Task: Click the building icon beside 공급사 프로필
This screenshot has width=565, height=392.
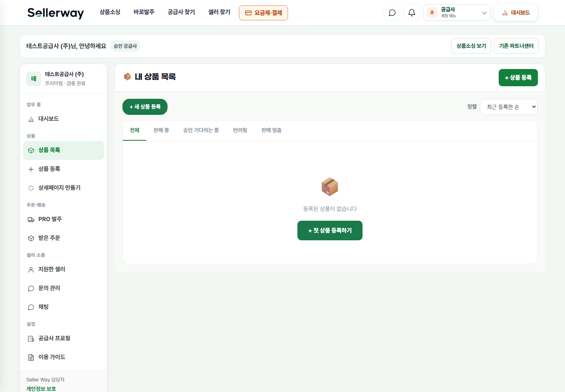Action: [31, 339]
